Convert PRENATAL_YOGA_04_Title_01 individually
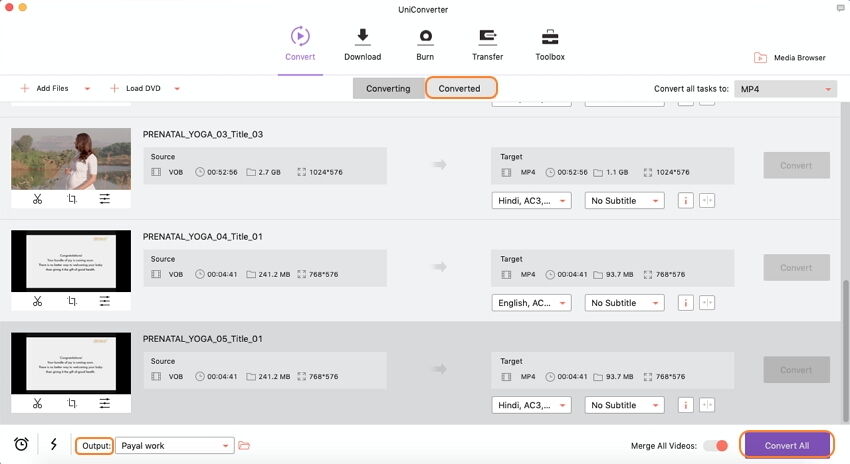The width and height of the screenshot is (850, 464). point(796,268)
